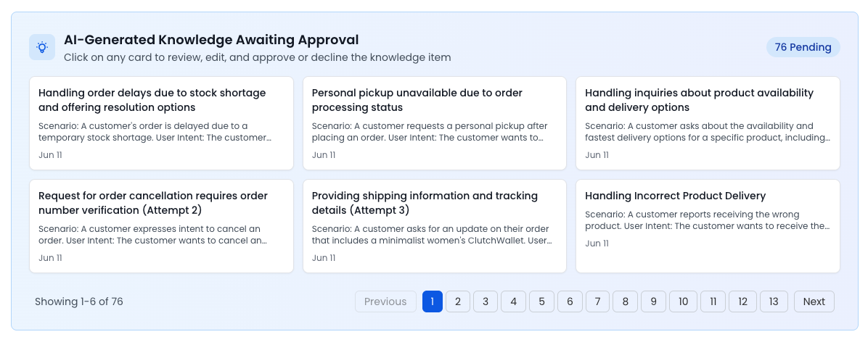Select page 1 in pagination

pos(432,301)
